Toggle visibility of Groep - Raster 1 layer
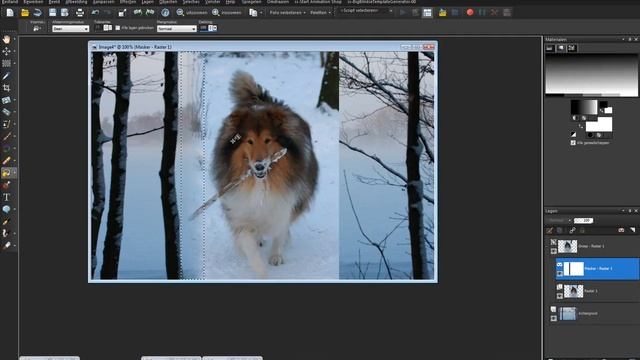 coord(553,251)
